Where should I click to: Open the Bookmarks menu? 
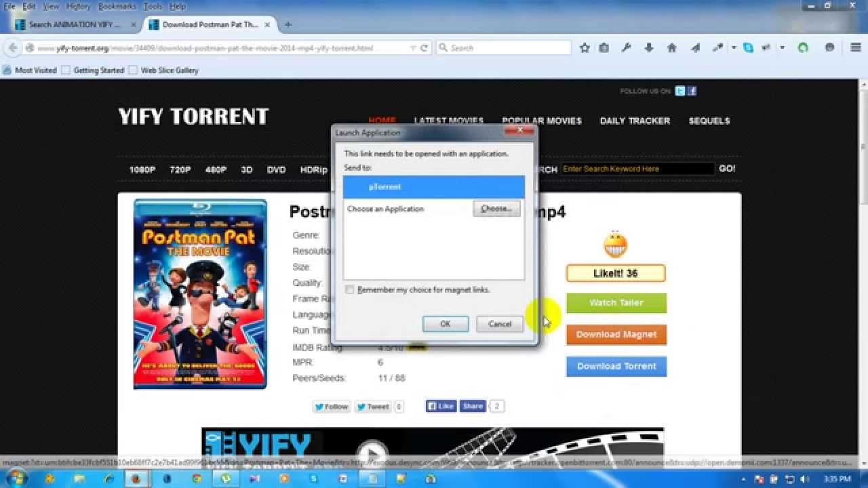117,6
